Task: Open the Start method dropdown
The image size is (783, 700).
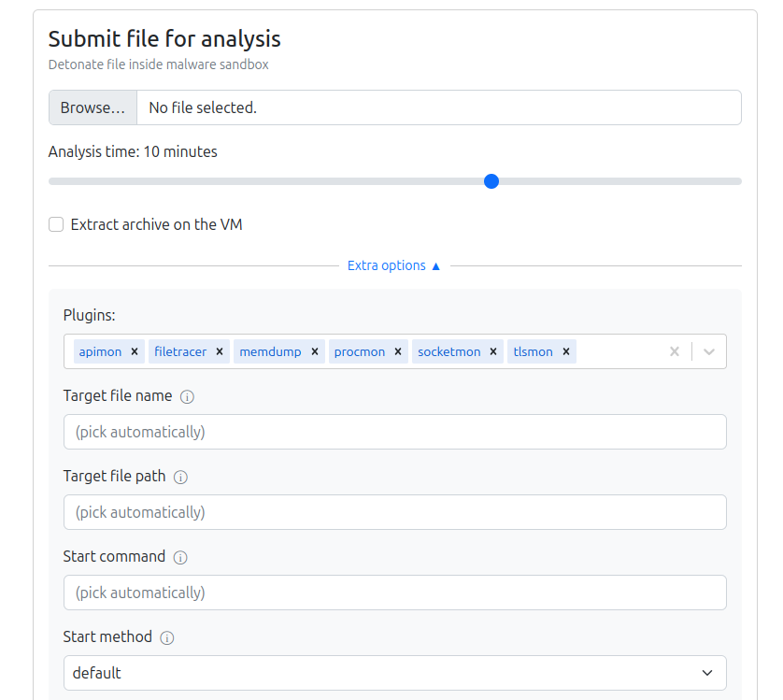Action: point(395,673)
